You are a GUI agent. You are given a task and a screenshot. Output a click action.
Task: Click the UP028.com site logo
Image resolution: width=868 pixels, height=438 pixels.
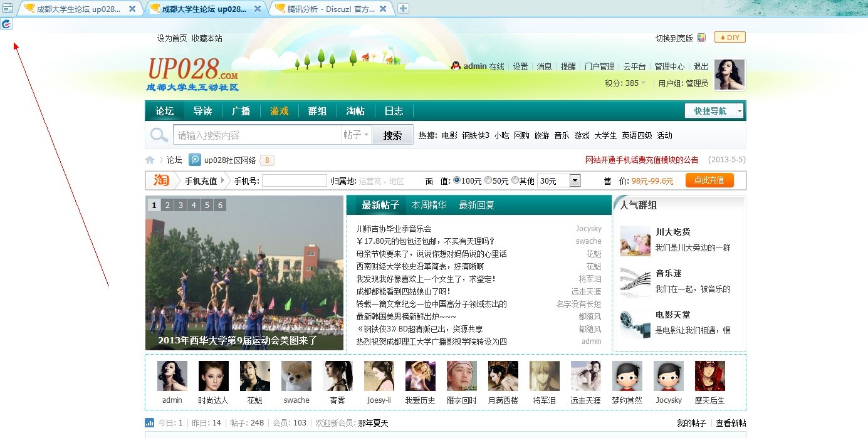[x=193, y=74]
